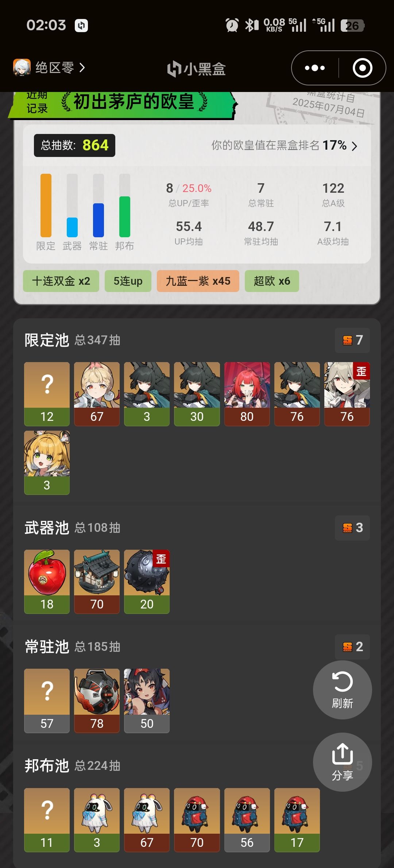Tap the spiked ball weapon marked 歪
394x868 pixels.
coord(147,581)
